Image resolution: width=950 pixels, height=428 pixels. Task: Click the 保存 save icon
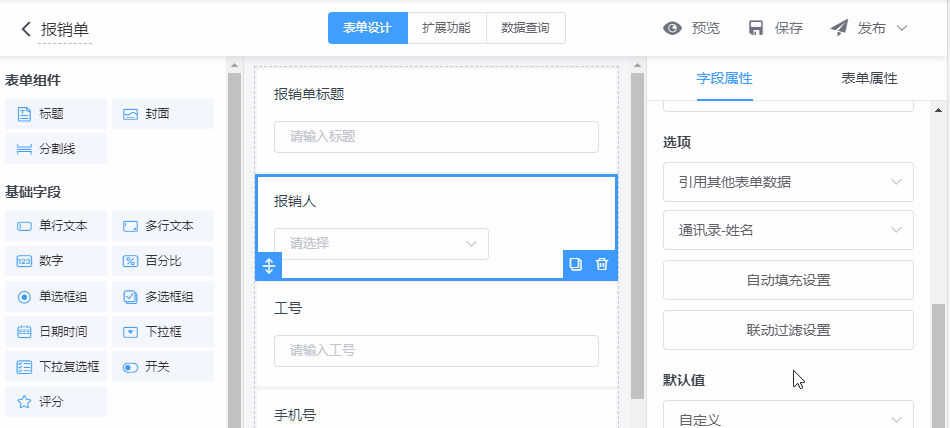click(756, 28)
